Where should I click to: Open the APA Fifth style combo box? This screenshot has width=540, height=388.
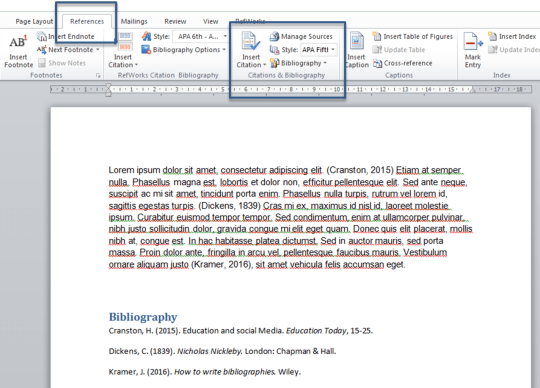[318, 50]
